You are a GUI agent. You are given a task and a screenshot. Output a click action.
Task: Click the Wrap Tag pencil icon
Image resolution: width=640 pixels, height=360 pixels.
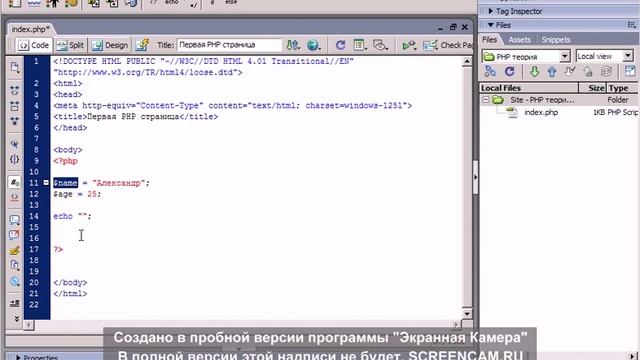tap(15, 250)
